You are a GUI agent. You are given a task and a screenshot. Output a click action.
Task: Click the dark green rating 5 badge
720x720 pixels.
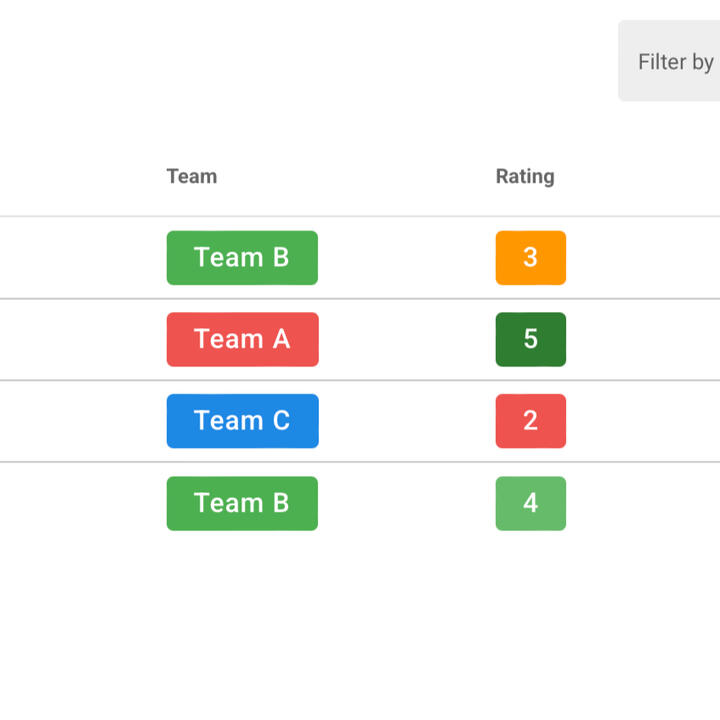point(530,339)
